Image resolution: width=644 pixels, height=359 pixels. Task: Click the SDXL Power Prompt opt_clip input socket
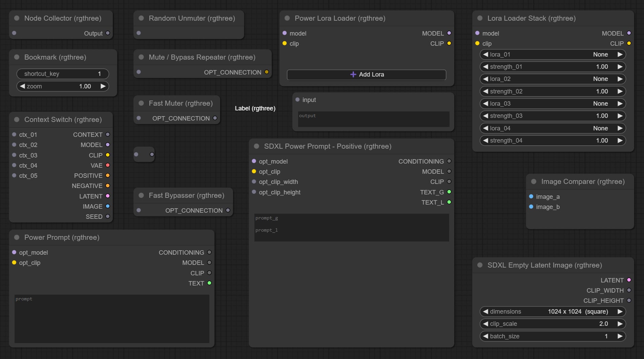254,171
